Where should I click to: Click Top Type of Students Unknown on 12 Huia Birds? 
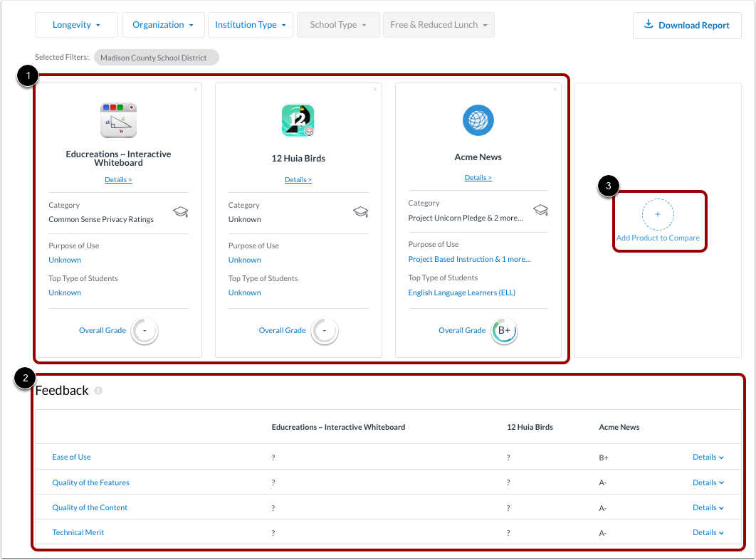[244, 292]
